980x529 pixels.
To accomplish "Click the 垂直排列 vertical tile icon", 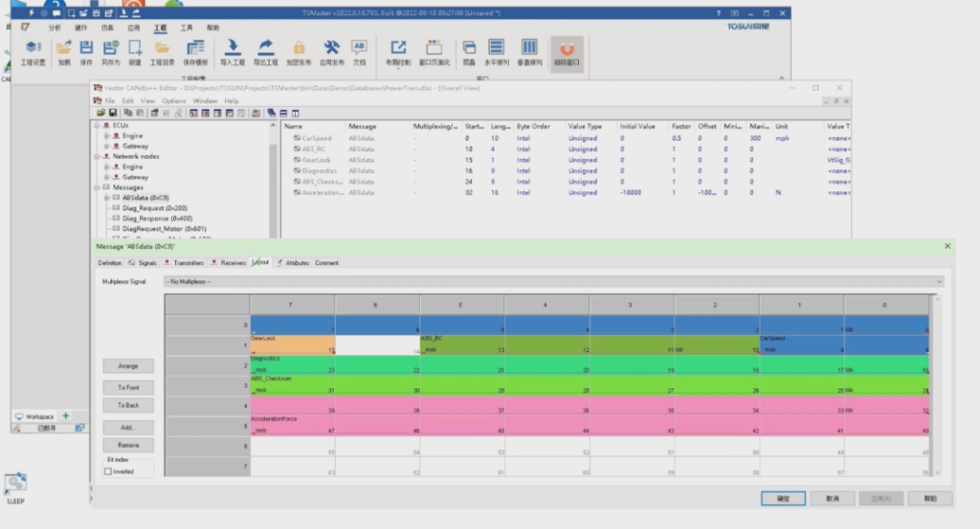I will click(529, 51).
